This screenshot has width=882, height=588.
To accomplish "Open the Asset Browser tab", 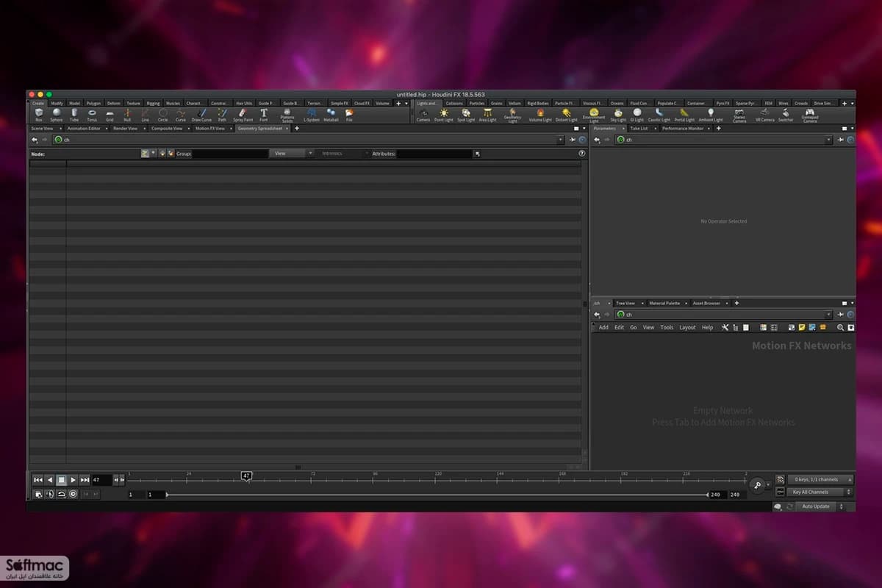I will [706, 303].
